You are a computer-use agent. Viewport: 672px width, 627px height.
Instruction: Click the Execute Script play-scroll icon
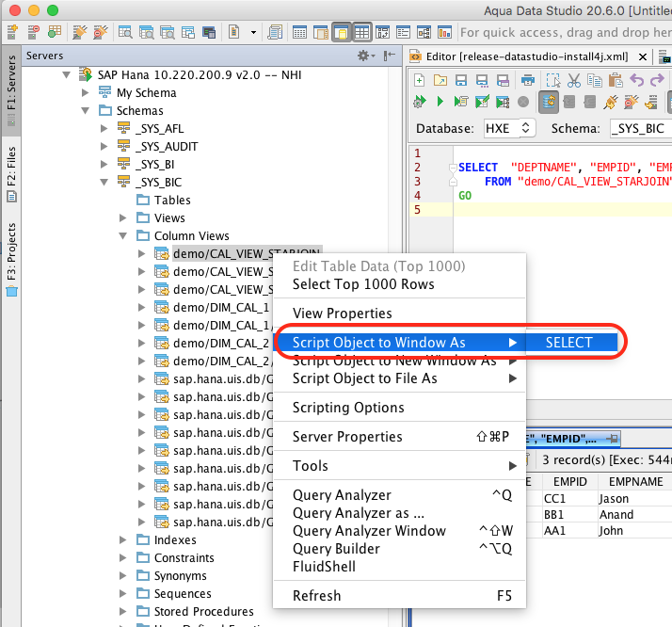[x=461, y=102]
